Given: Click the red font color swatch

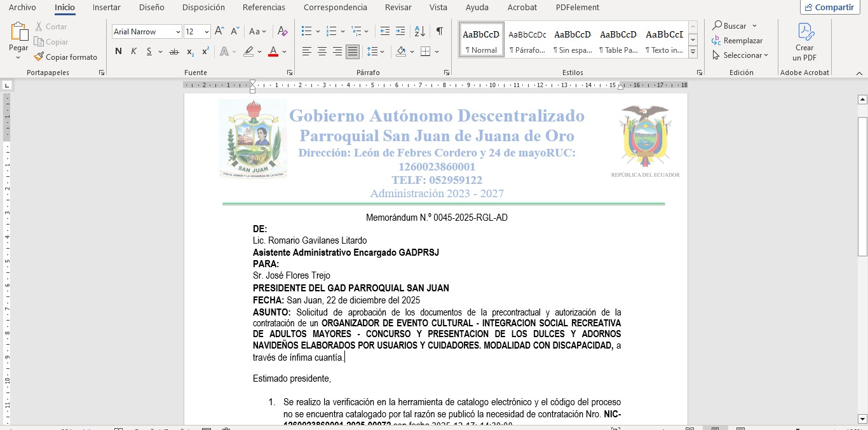Looking at the screenshot, I should click(273, 52).
